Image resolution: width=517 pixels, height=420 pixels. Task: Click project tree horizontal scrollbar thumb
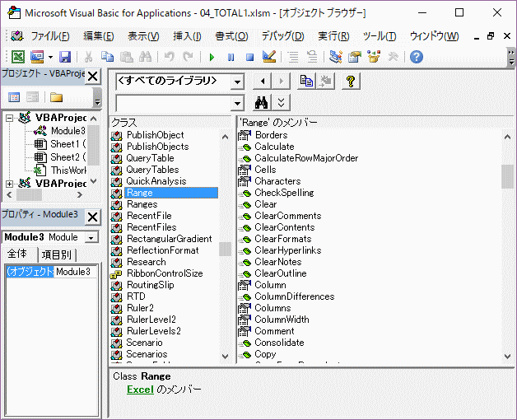[x=29, y=194]
